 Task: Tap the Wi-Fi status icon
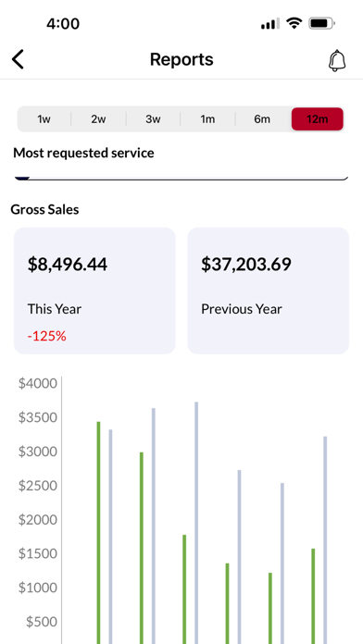[294, 24]
